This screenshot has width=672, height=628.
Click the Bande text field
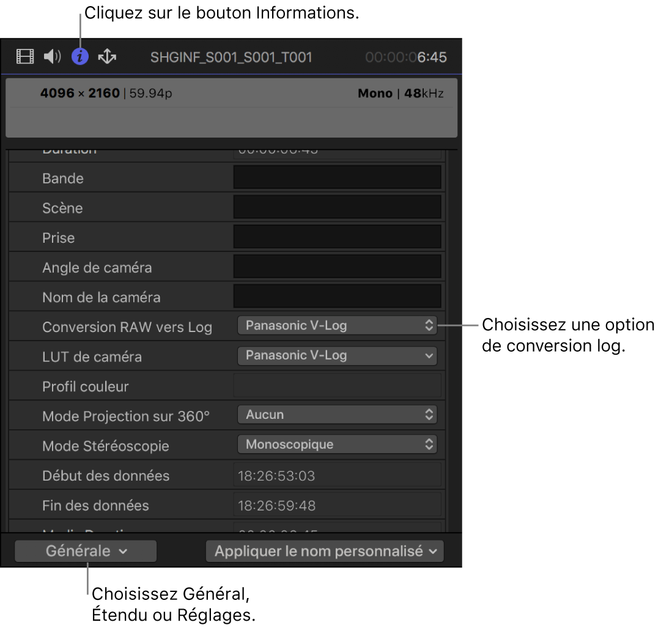[337, 177]
